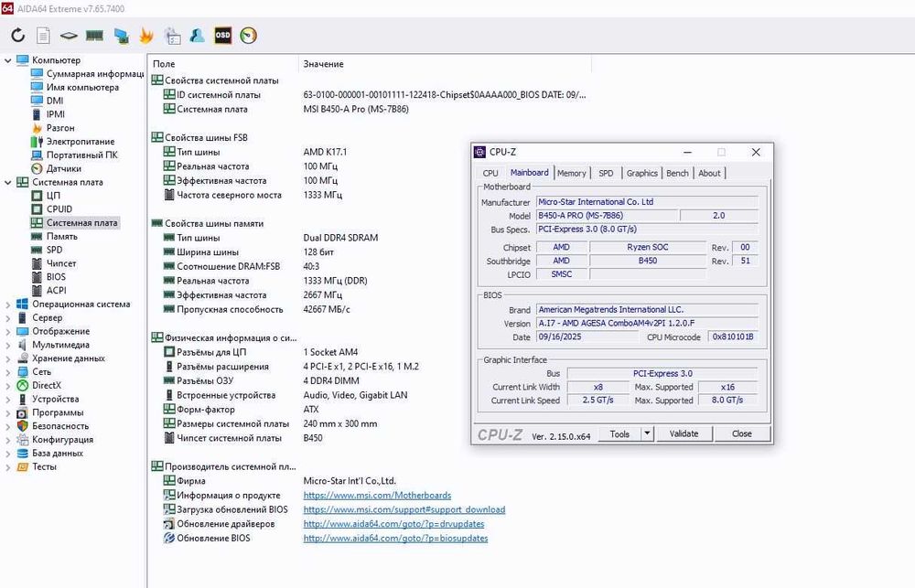Viewport: 915px width, 588px height.
Task: Select Память in the tree
Action: coord(62,236)
